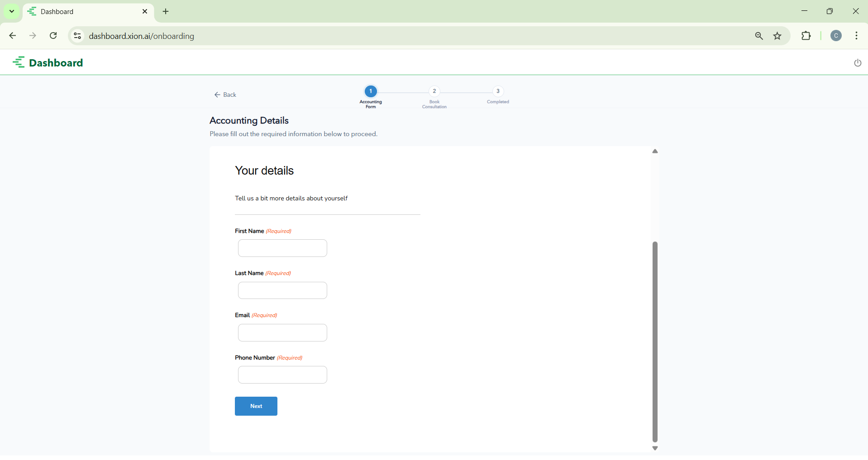Select step 1 Accounting Form

pos(371,91)
